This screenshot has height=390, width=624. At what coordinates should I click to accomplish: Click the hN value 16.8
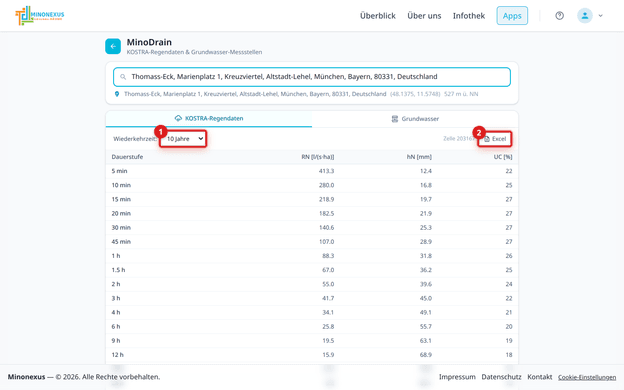(426, 185)
